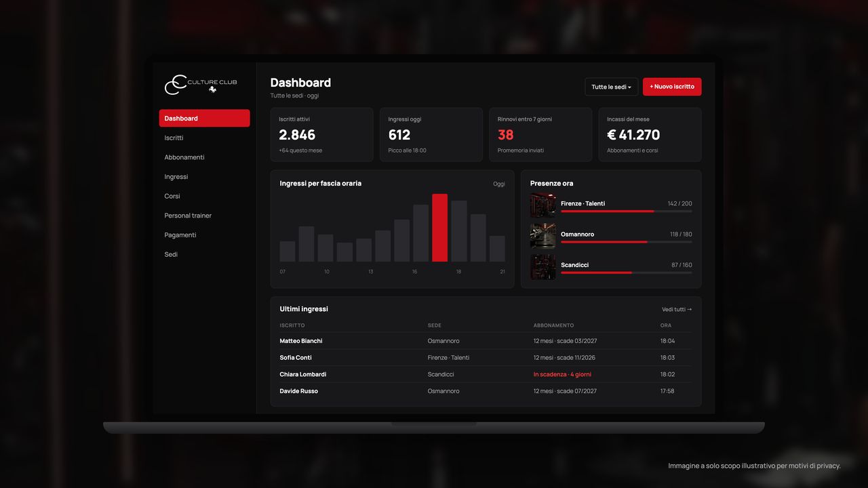Select the Matteo Bianchi row name

301,341
